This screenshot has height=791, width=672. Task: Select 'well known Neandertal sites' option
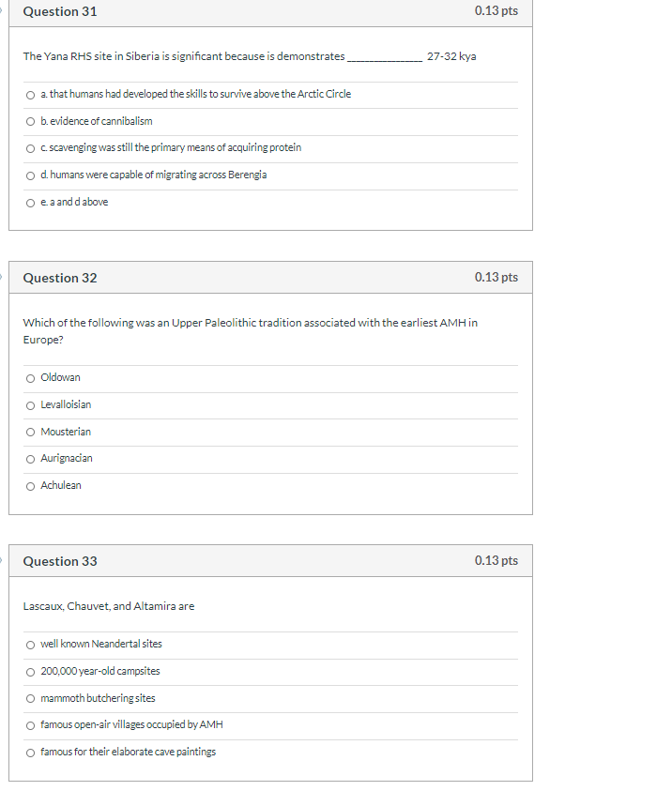tap(29, 644)
